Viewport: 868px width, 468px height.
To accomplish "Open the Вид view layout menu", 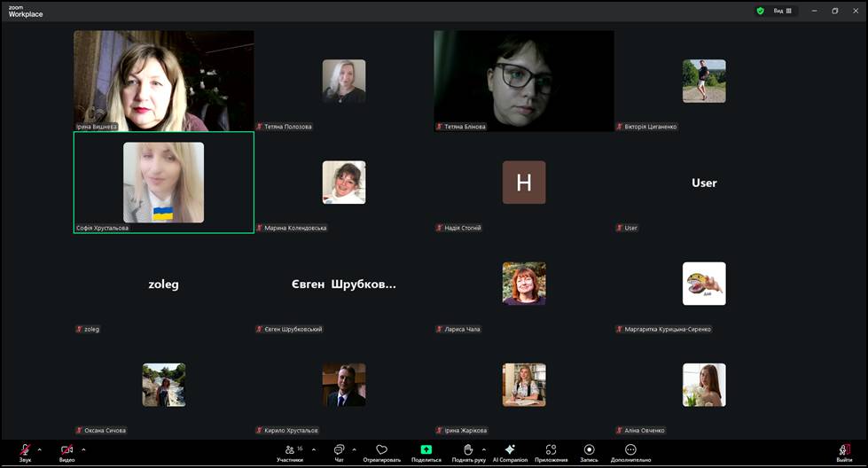I will [x=783, y=11].
